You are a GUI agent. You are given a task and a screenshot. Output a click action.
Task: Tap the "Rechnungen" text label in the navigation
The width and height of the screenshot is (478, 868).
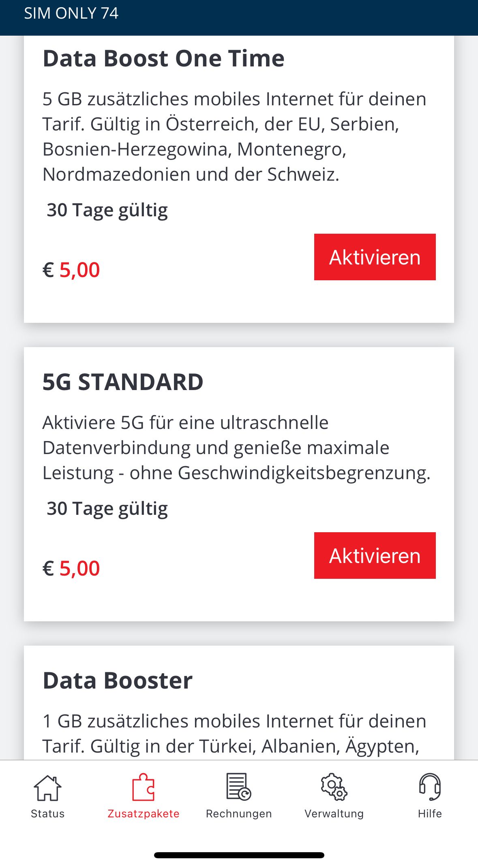pyautogui.click(x=239, y=814)
